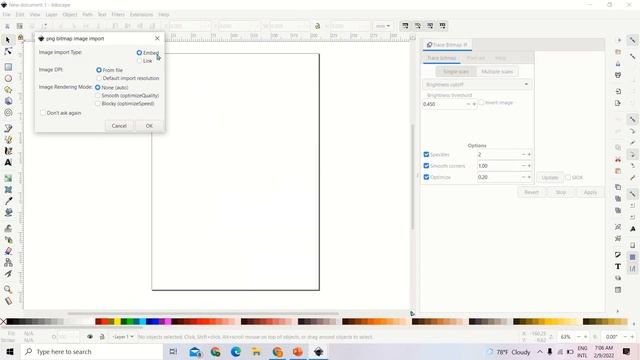640x360 pixels.
Task: Increase the Speckles value with plus
Action: [x=529, y=154]
